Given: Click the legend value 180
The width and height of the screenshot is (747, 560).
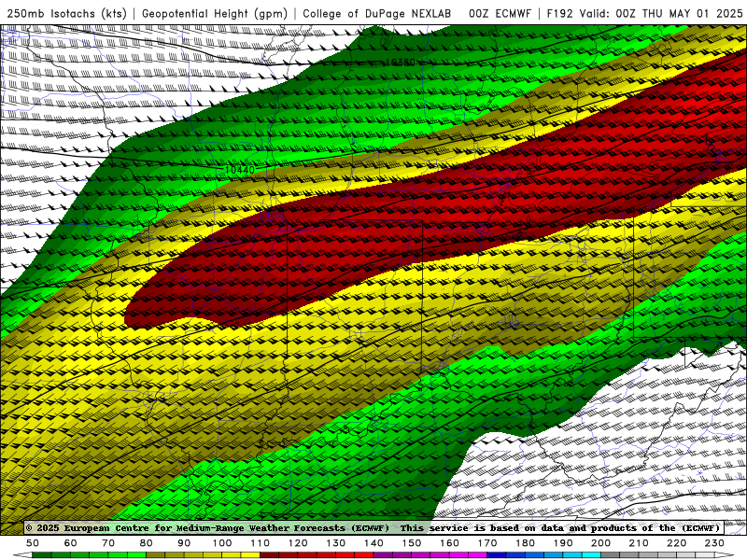Looking at the screenshot, I should click(x=525, y=543).
